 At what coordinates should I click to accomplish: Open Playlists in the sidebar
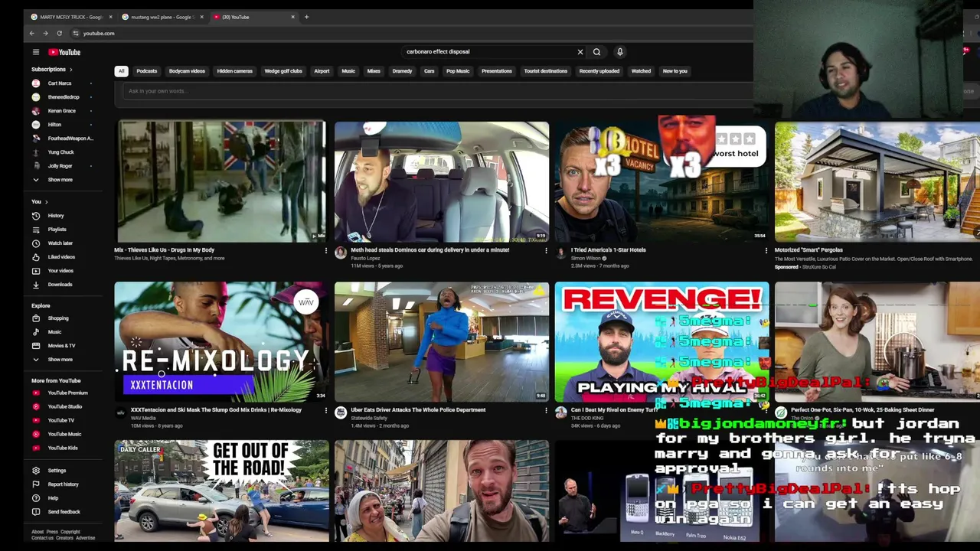[57, 230]
